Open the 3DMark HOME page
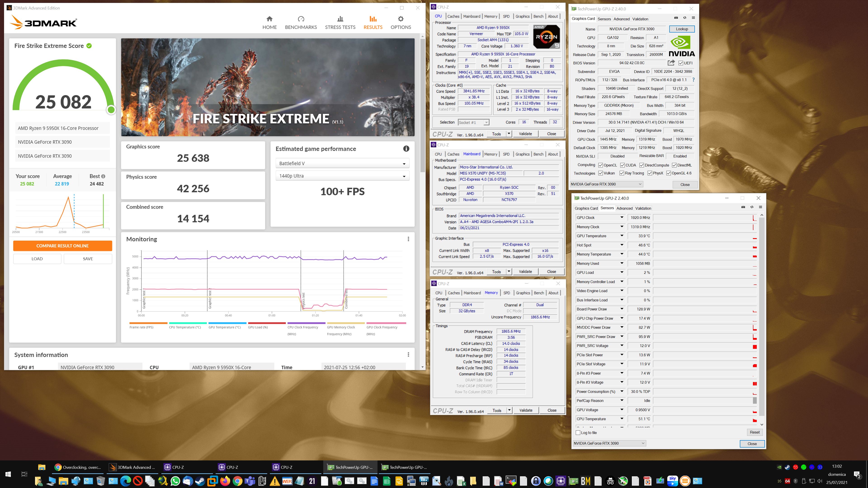Viewport: 868px width, 488px height. pyautogui.click(x=269, y=23)
